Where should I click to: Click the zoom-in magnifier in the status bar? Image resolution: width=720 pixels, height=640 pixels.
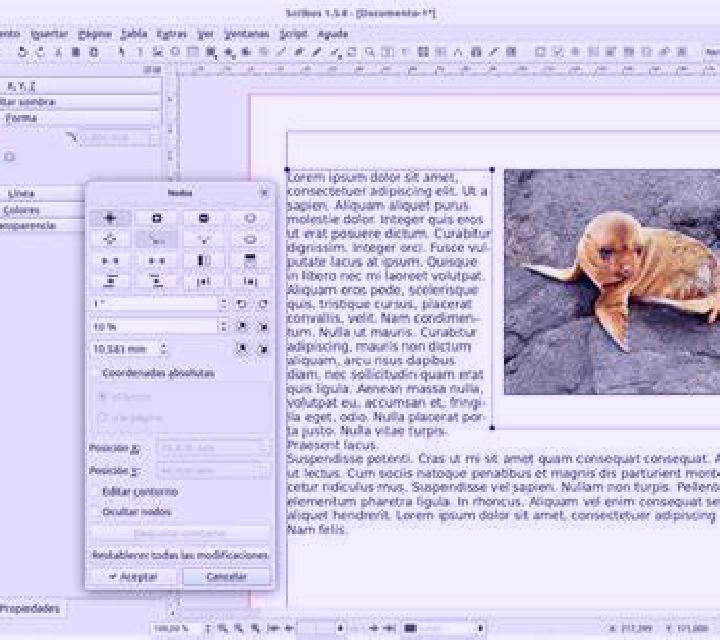coord(255,628)
